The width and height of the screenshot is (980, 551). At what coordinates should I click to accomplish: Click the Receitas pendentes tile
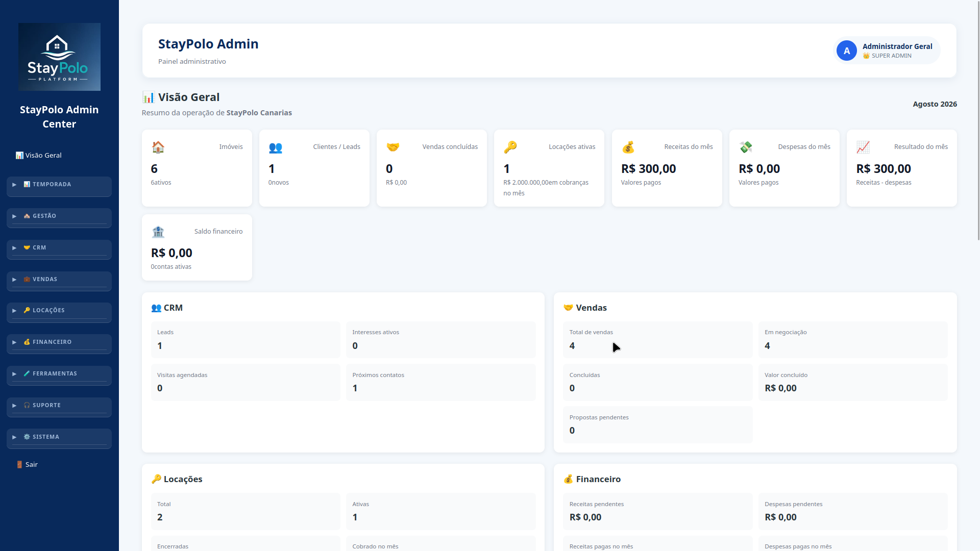pos(658,512)
